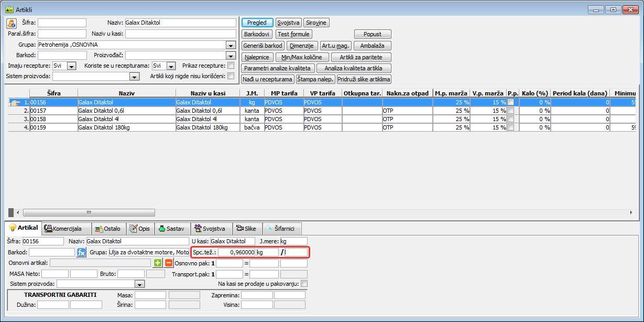This screenshot has width=644, height=322.
Task: Select the pointing hand row marker for 00156
Action: pyautogui.click(x=15, y=102)
